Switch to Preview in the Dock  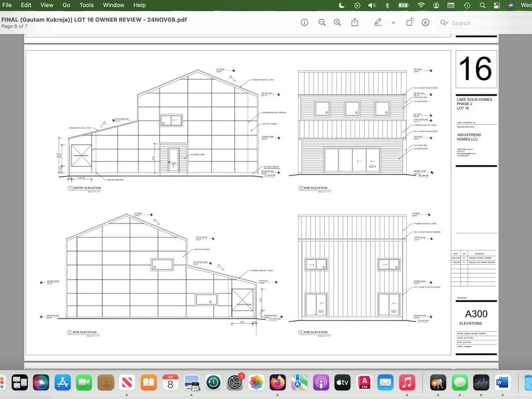tap(192, 382)
